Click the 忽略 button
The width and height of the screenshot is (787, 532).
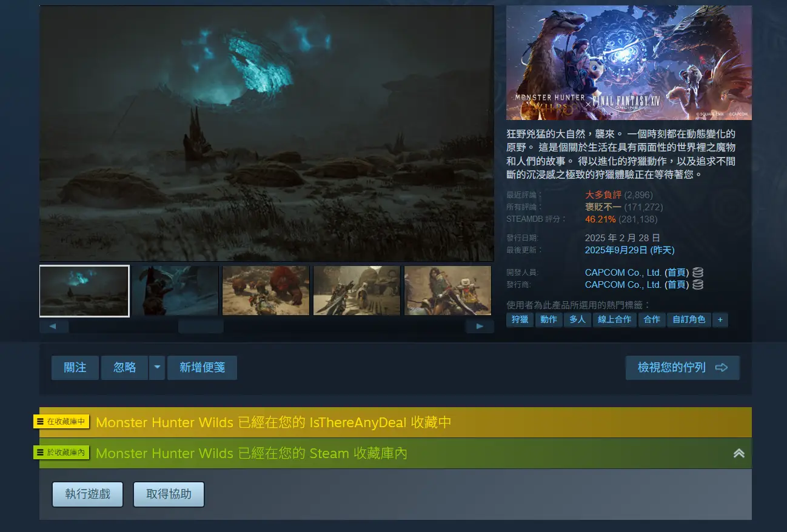click(x=125, y=368)
